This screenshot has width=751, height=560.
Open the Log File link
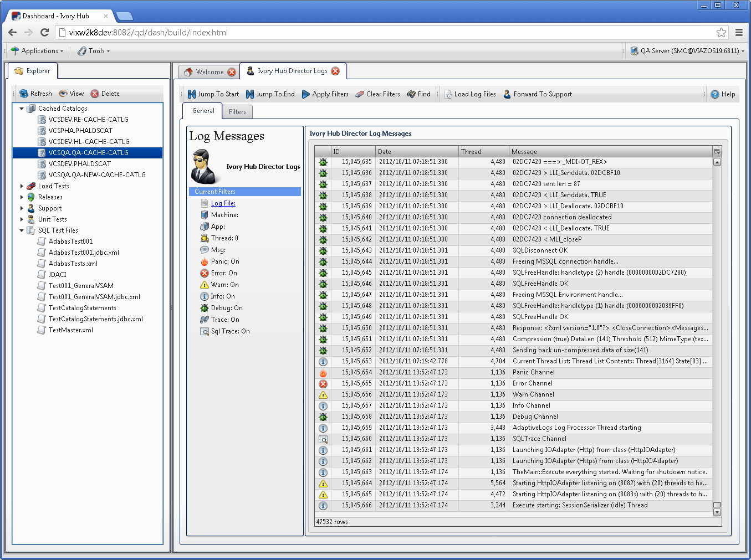223,203
